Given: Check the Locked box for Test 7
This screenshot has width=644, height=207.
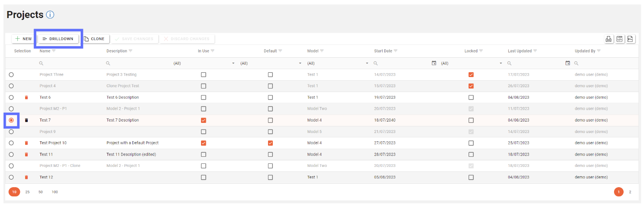Looking at the screenshot, I should [x=471, y=120].
